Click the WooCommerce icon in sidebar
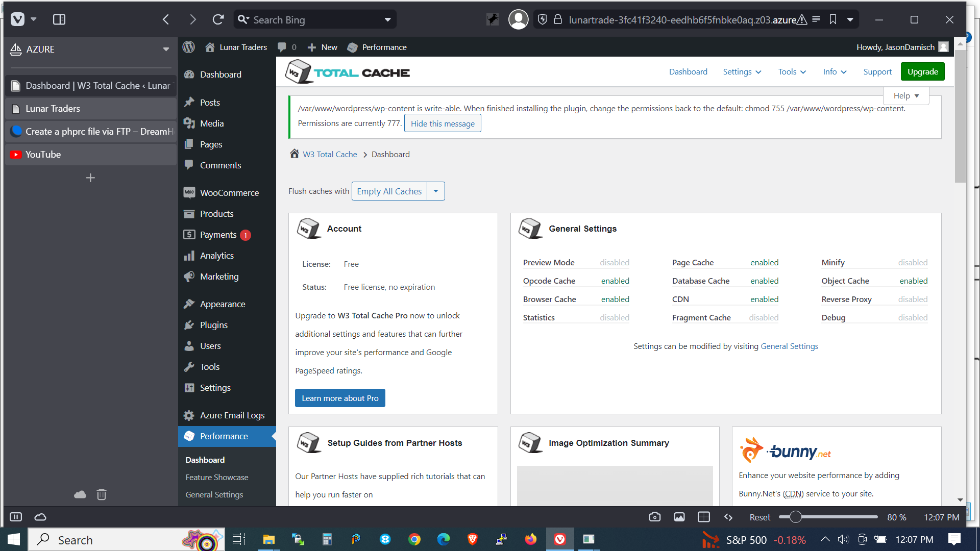 click(x=189, y=192)
